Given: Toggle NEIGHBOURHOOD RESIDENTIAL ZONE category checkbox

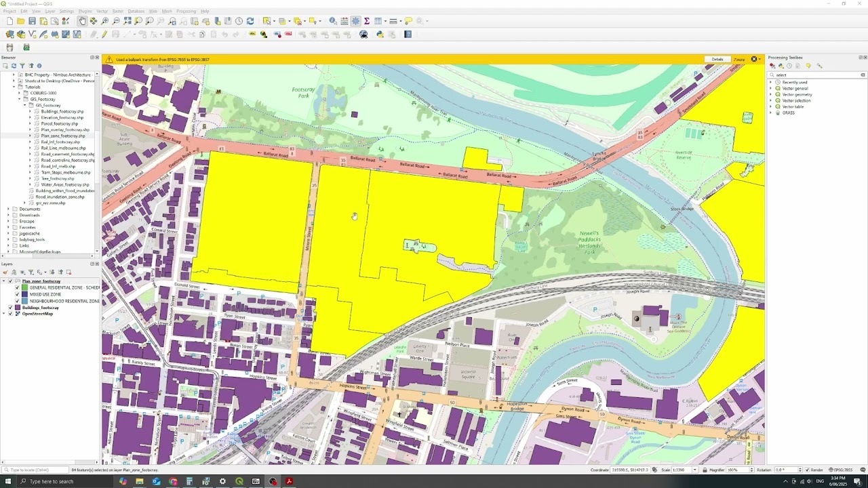Looking at the screenshot, I should tap(17, 301).
